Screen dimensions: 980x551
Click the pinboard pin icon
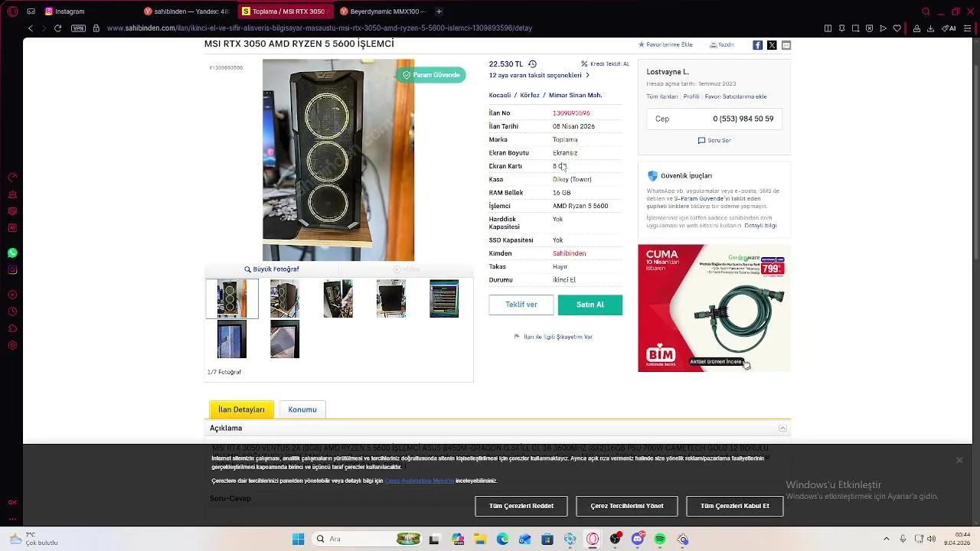(841, 28)
